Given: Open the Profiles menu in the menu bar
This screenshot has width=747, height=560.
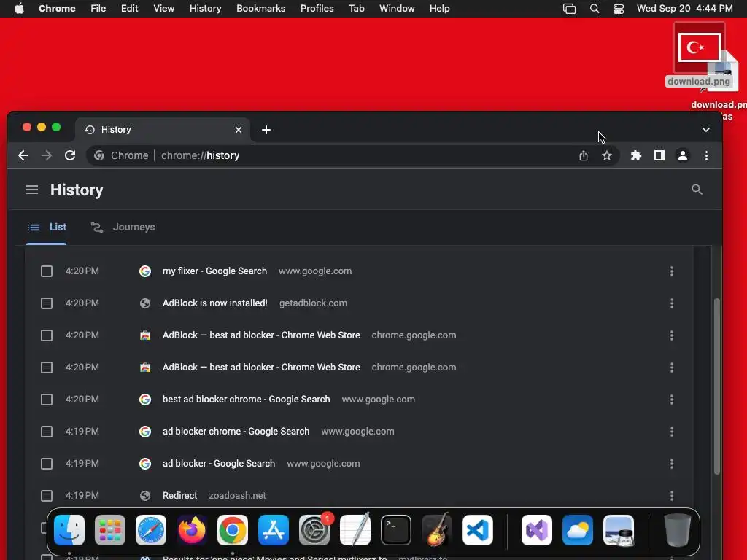Looking at the screenshot, I should [x=317, y=9].
